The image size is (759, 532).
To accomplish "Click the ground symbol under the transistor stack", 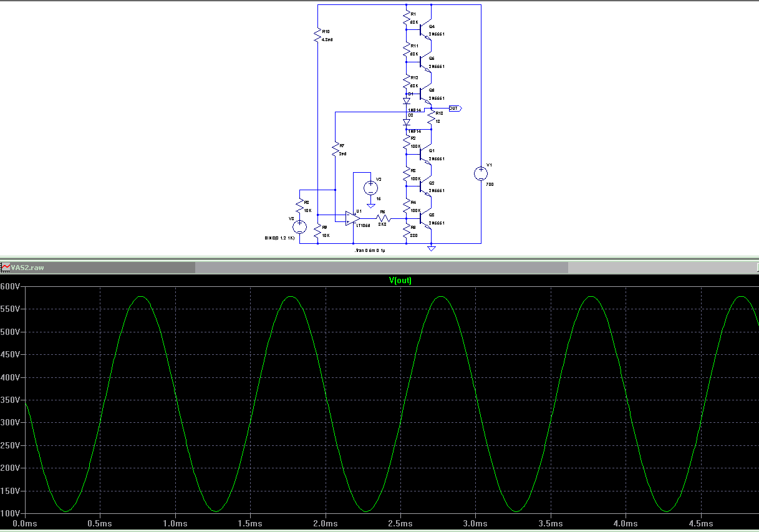I will click(432, 248).
